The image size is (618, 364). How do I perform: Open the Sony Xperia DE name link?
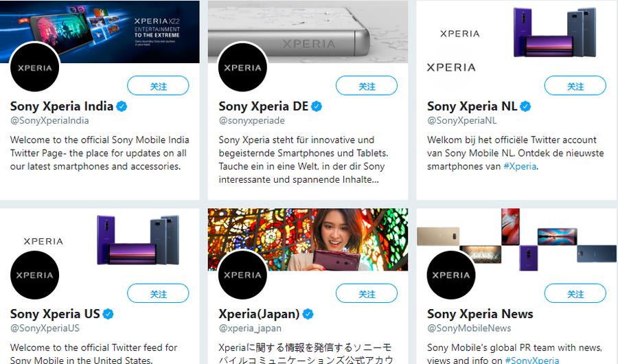[x=263, y=106]
